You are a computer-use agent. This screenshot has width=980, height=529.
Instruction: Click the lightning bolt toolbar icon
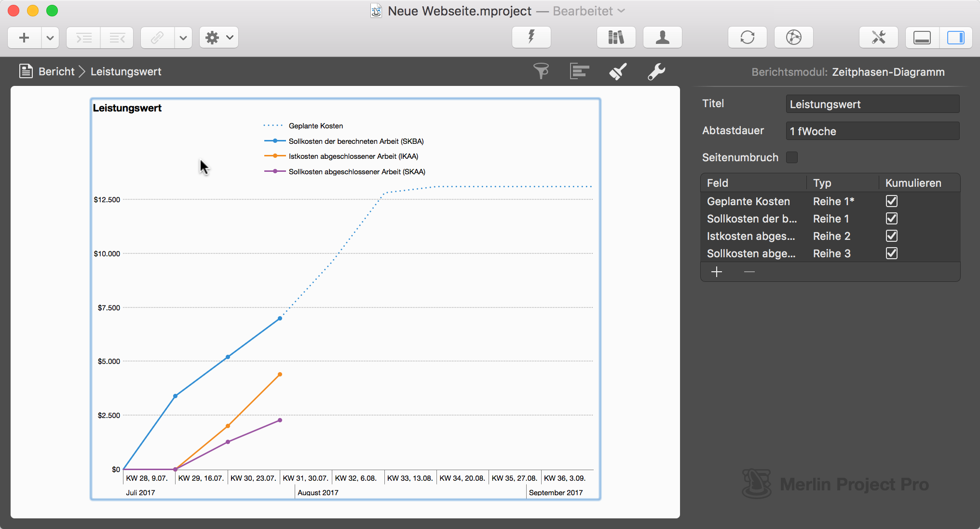[x=531, y=37]
